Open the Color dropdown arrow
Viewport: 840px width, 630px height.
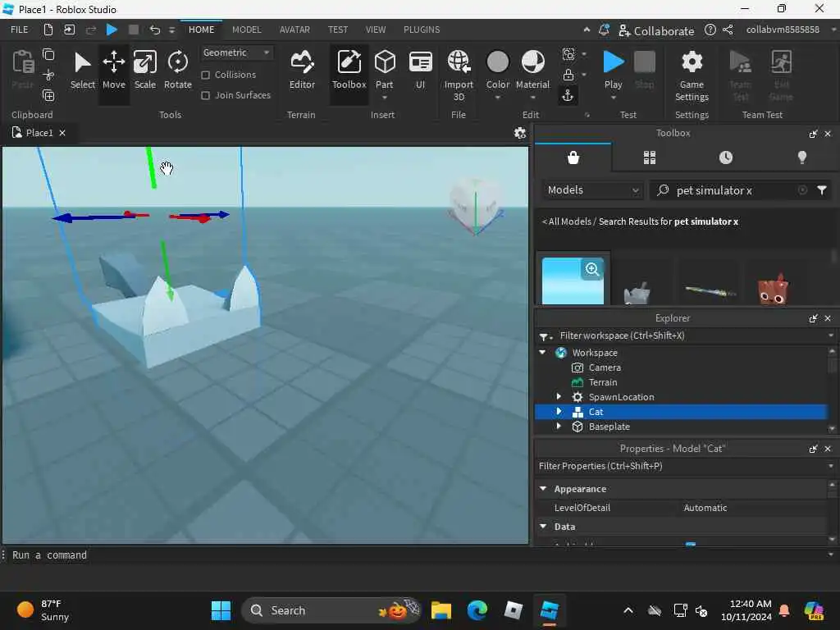[x=498, y=98]
